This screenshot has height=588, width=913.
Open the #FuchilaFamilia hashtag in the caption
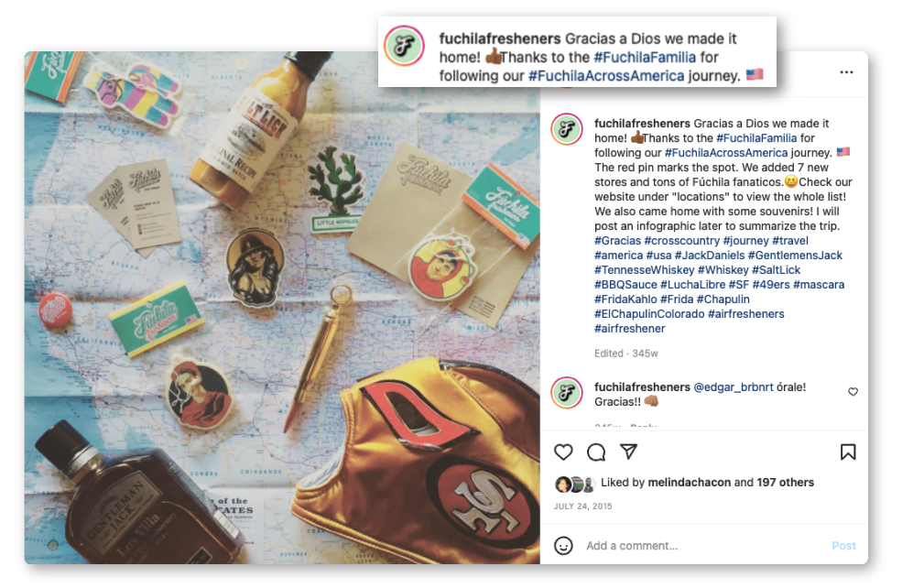[755, 138]
